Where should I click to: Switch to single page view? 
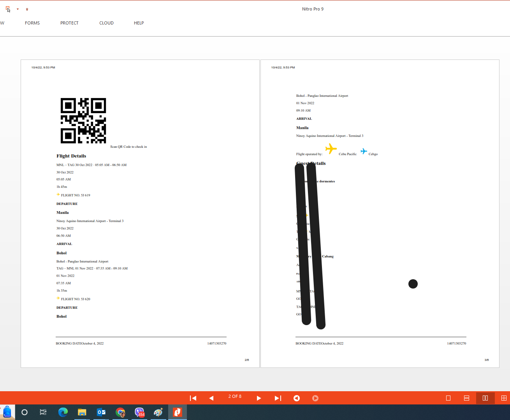coord(448,398)
